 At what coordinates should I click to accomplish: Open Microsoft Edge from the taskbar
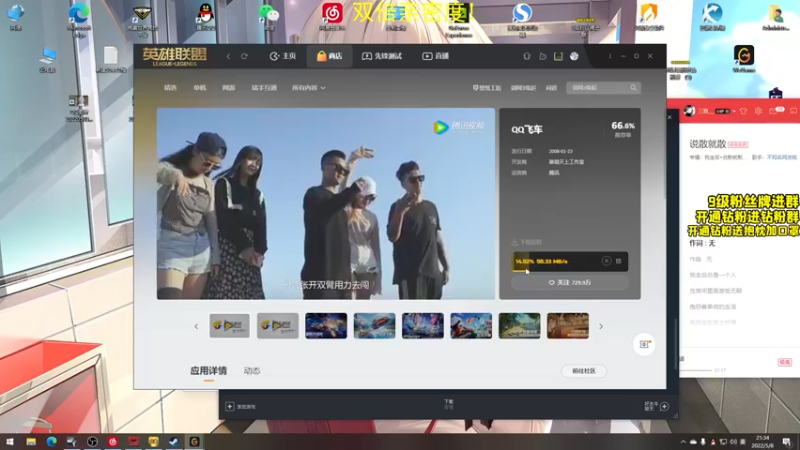[52, 442]
